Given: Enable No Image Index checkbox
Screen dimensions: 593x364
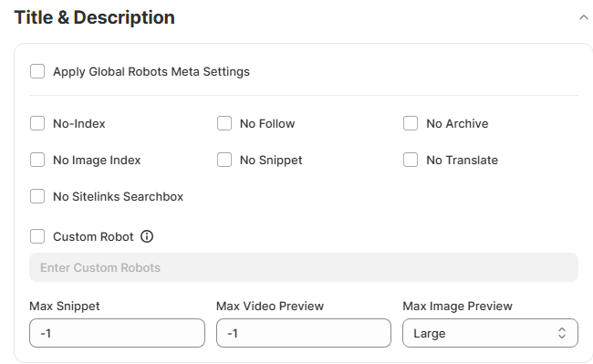Looking at the screenshot, I should [37, 160].
